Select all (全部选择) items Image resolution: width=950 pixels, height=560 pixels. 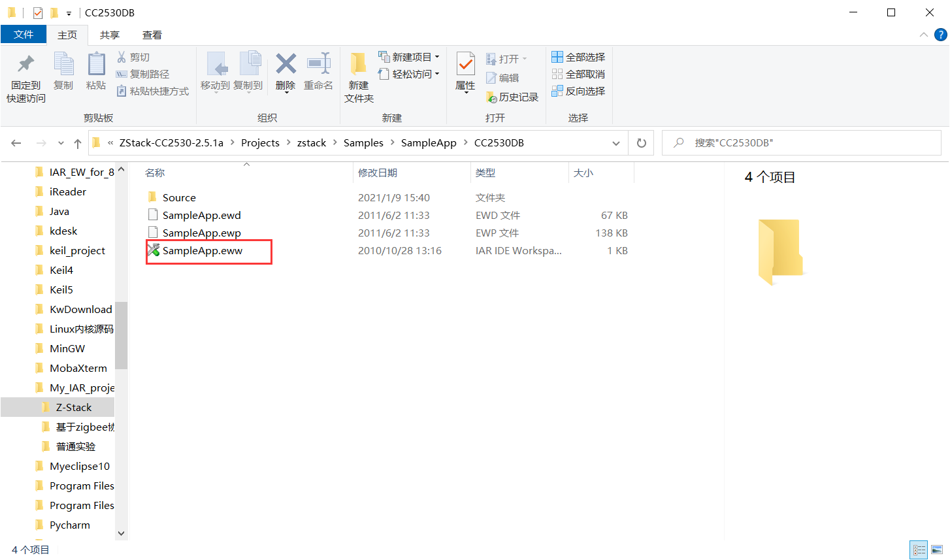[578, 58]
